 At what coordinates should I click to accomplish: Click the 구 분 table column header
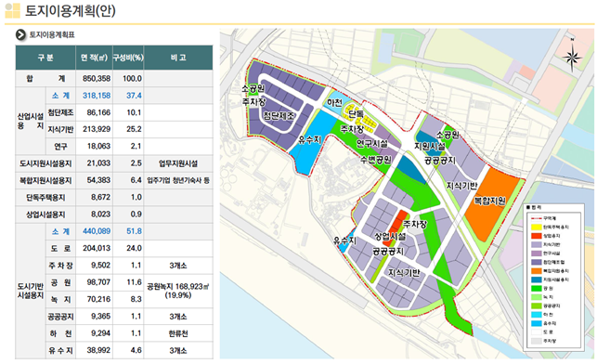coord(45,58)
